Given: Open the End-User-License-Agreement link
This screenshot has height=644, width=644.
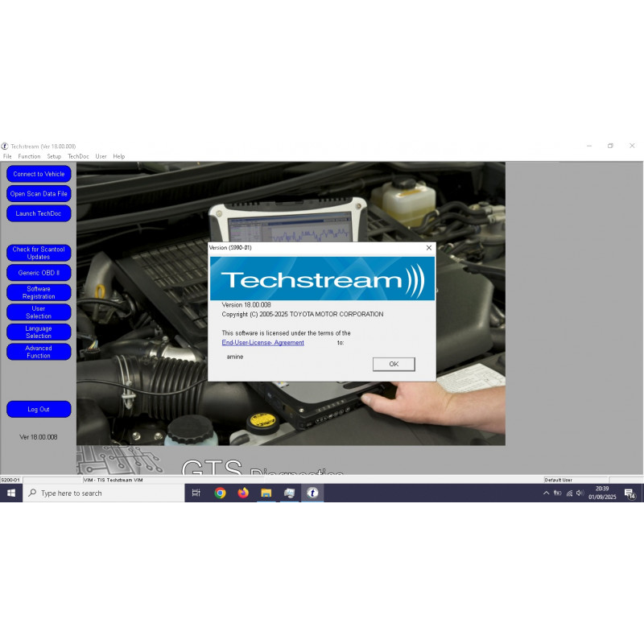Looking at the screenshot, I should click(x=263, y=343).
